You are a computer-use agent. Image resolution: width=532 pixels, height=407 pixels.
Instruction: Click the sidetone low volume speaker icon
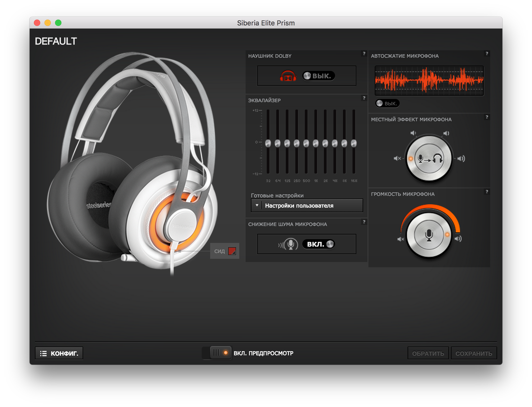413,133
